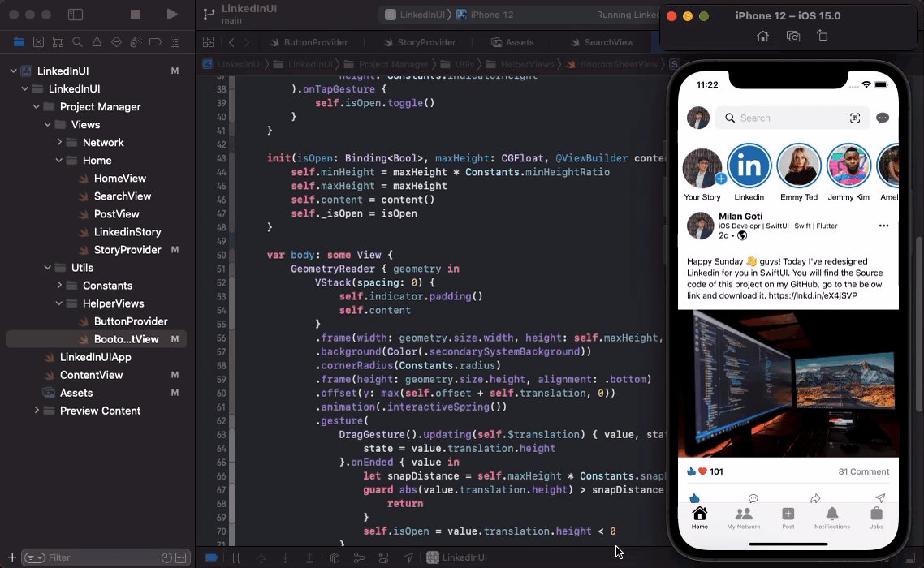
Task: Open Emmy Ted's story
Action: [798, 166]
